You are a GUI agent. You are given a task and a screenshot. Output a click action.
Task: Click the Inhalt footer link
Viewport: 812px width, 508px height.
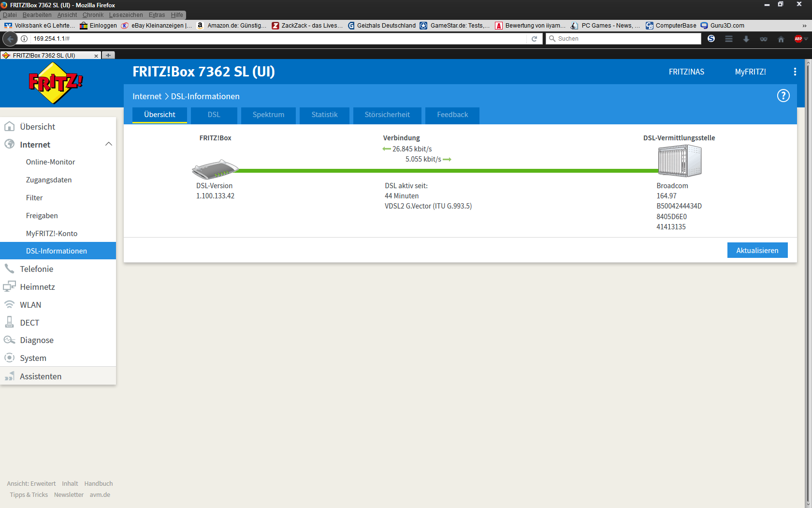click(70, 483)
